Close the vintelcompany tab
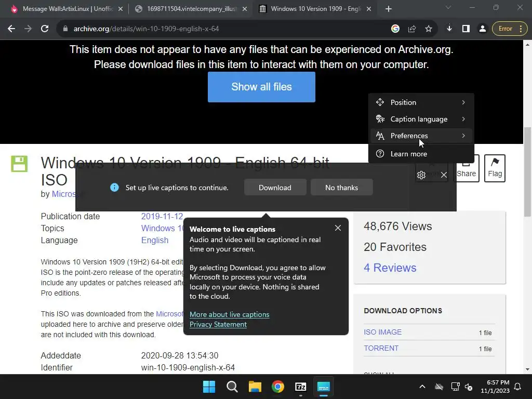This screenshot has width=532, height=399. [245, 9]
